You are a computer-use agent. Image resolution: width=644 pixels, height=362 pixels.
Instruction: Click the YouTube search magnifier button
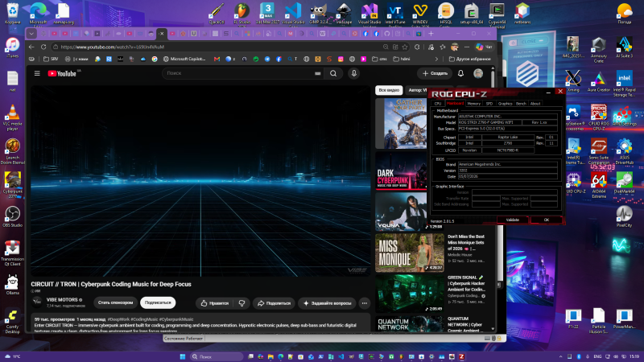[333, 73]
